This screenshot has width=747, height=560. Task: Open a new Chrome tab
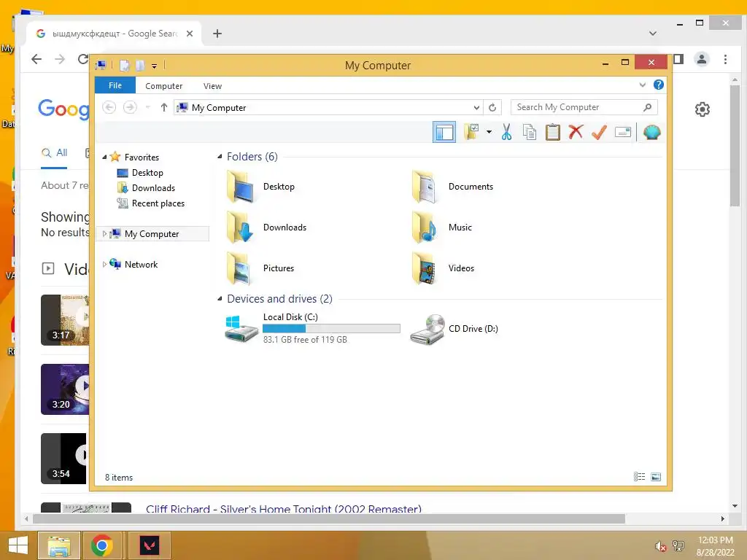(217, 34)
